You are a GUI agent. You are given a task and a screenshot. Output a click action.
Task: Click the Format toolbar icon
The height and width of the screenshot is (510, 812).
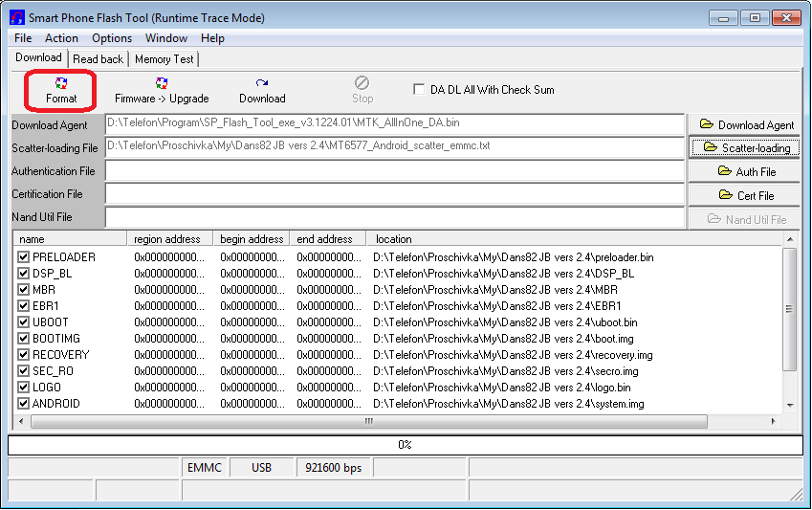pos(61,83)
